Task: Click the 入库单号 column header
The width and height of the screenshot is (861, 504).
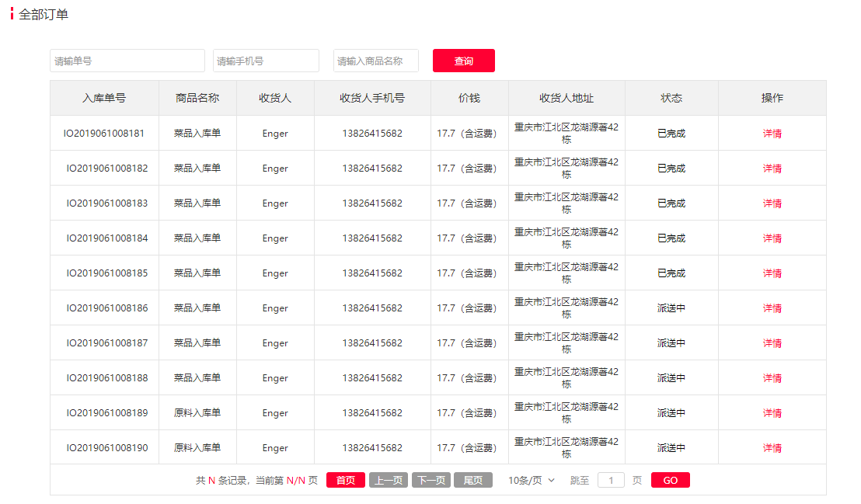Action: point(104,98)
